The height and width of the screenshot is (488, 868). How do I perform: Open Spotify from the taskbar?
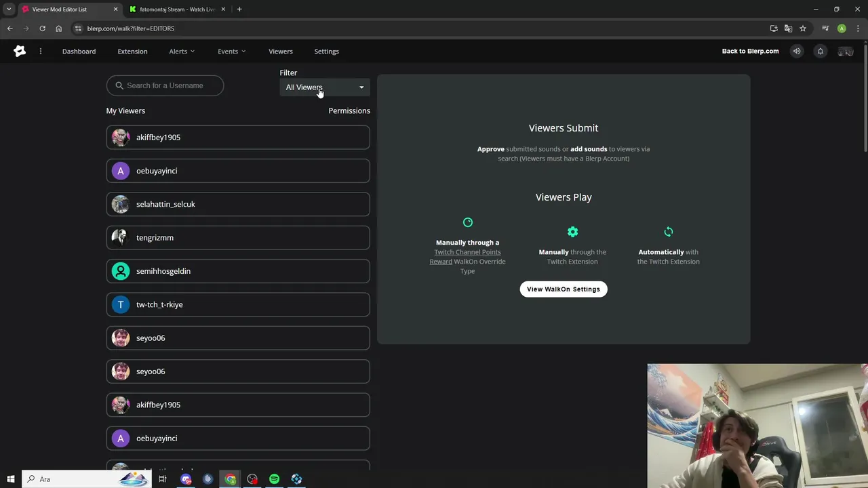274,479
